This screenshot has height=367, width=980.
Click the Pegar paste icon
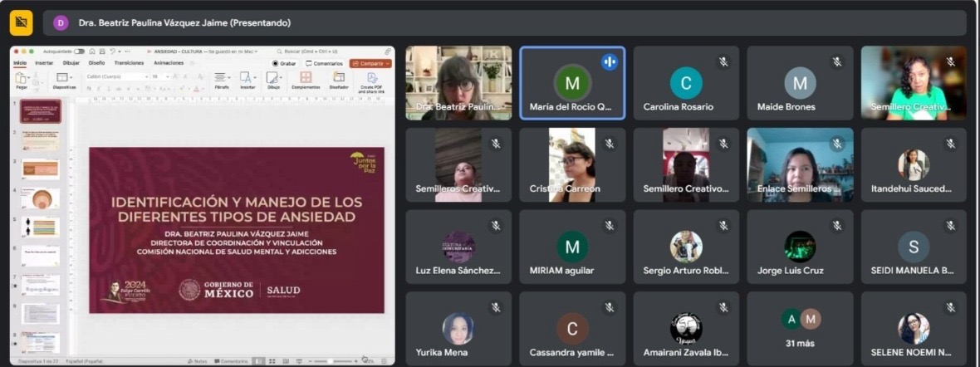click(x=22, y=78)
